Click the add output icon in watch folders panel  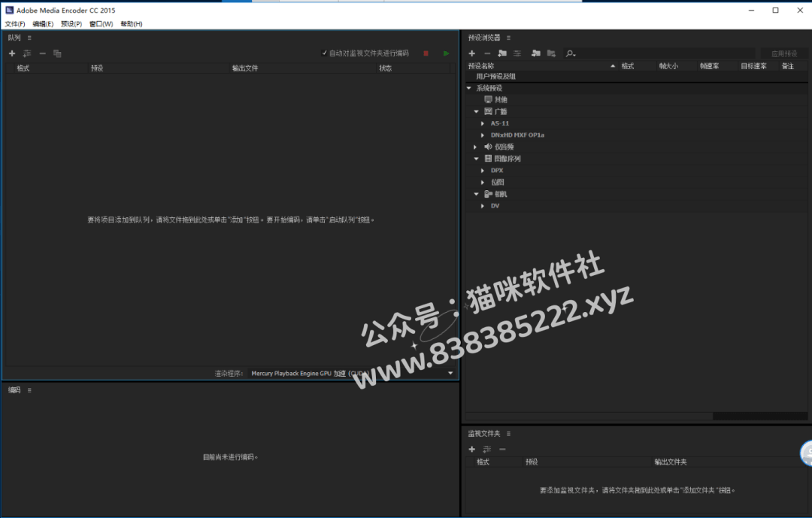coord(486,449)
